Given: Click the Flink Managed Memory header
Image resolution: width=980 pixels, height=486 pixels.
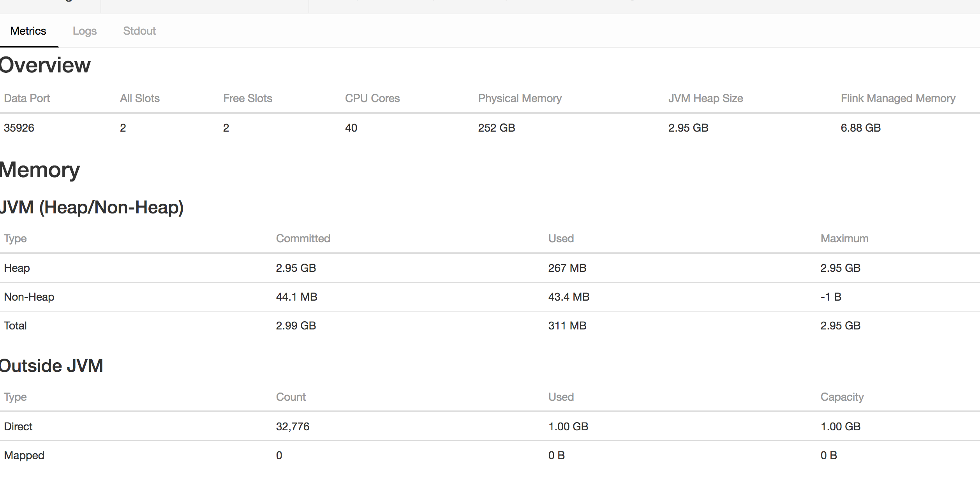Looking at the screenshot, I should click(x=898, y=99).
